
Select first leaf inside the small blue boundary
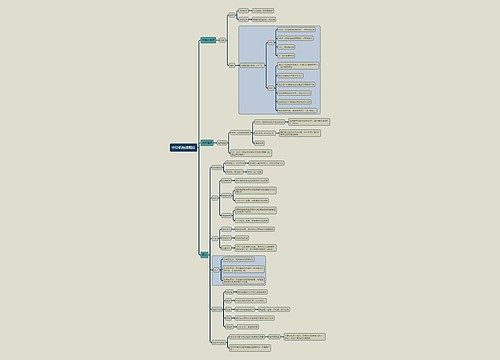(x=239, y=259)
